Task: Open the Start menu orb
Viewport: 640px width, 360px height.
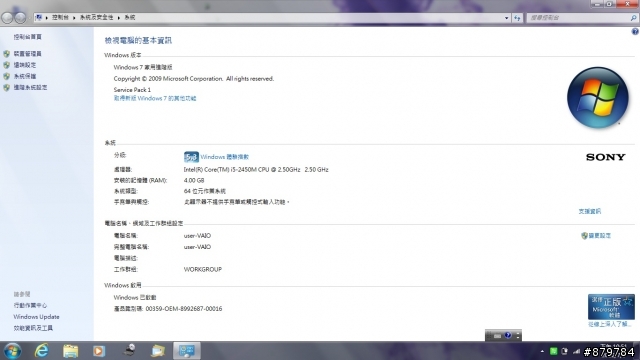Action: point(12,351)
